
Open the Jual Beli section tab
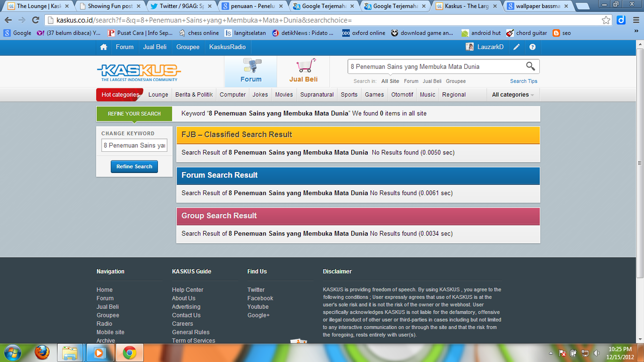point(303,71)
